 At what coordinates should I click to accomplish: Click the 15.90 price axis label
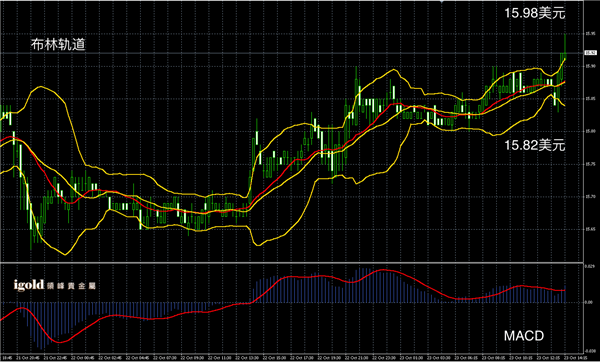(589, 66)
